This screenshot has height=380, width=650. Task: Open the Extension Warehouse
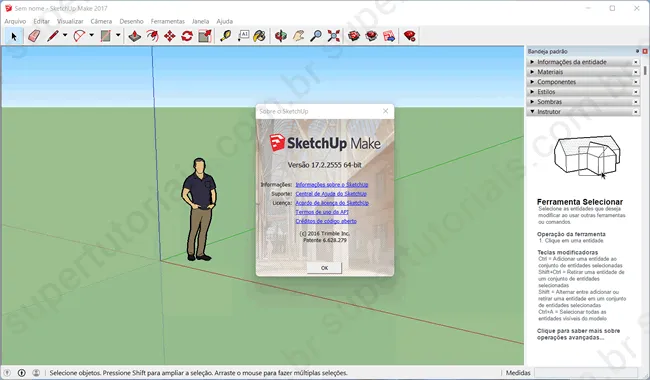point(371,36)
